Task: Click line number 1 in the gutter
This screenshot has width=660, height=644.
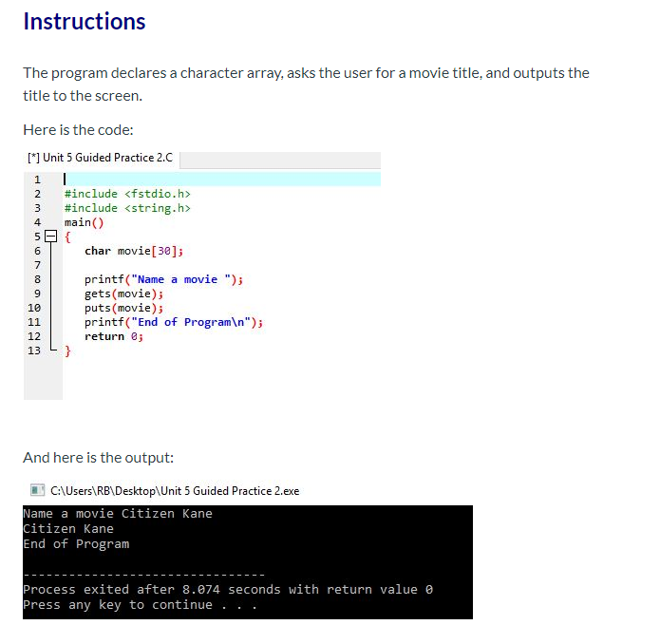Action: [37, 180]
